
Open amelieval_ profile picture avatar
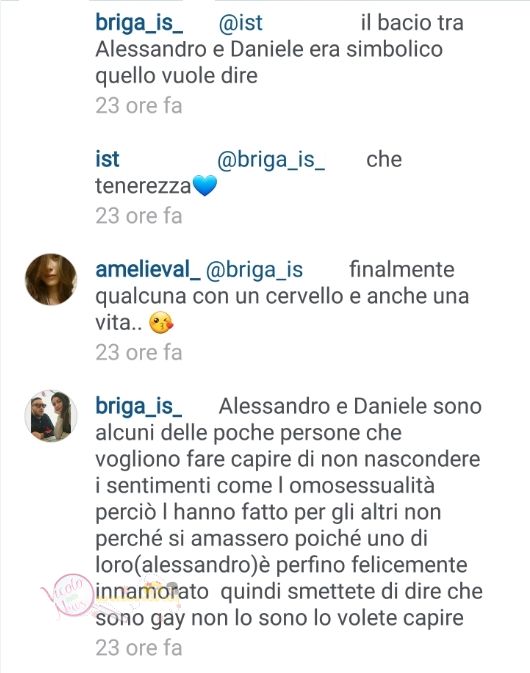pyautogui.click(x=51, y=279)
